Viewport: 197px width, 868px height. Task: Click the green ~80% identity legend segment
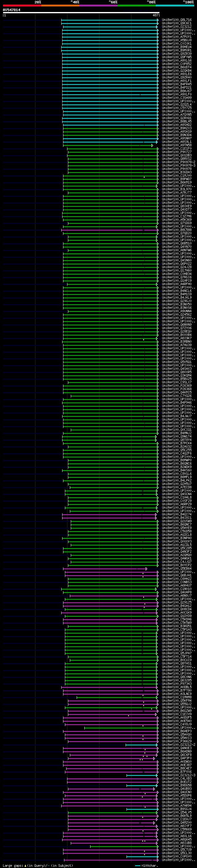(137, 6)
